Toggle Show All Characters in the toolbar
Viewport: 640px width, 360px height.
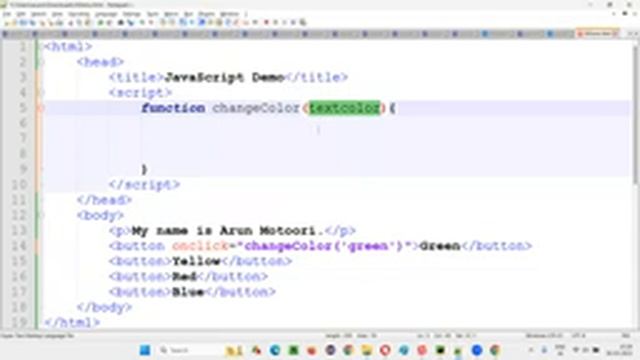pyautogui.click(x=192, y=23)
